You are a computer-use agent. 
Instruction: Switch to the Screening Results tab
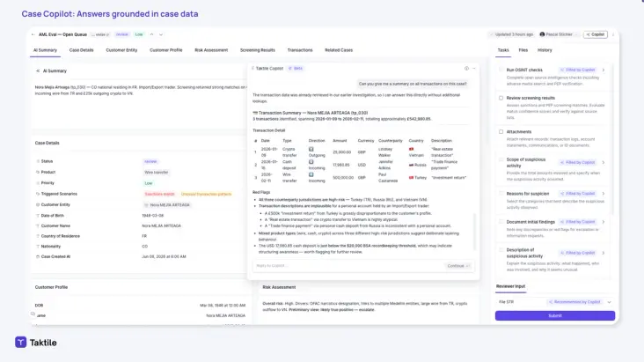[x=258, y=50]
